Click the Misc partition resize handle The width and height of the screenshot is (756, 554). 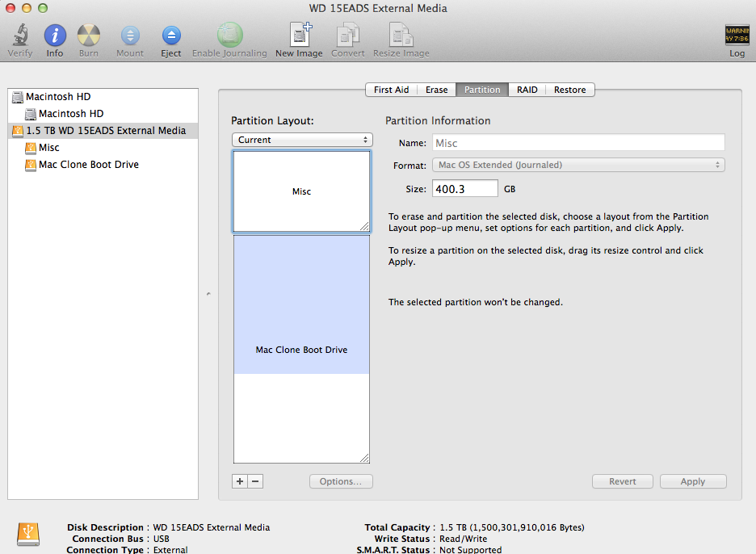[x=364, y=227]
